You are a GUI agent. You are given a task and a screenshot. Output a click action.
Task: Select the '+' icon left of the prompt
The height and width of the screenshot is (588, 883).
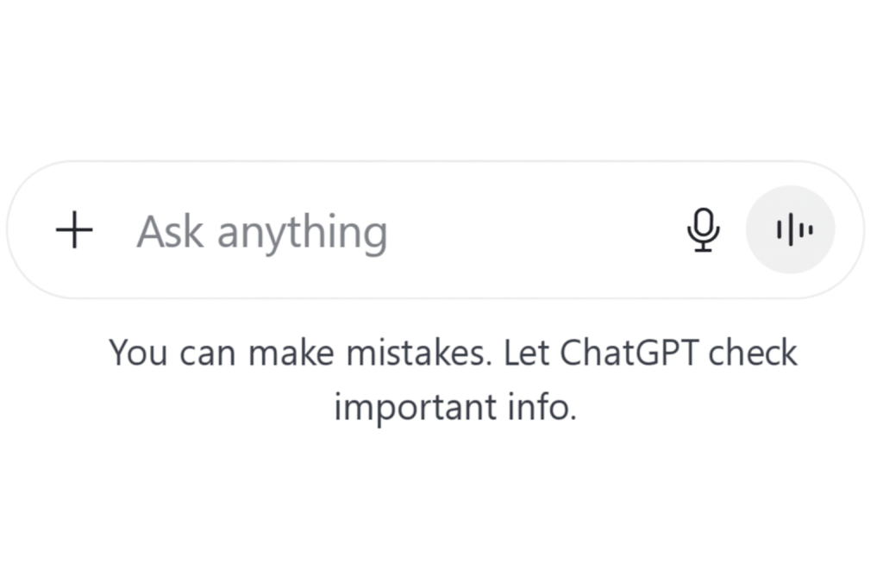pyautogui.click(x=74, y=230)
